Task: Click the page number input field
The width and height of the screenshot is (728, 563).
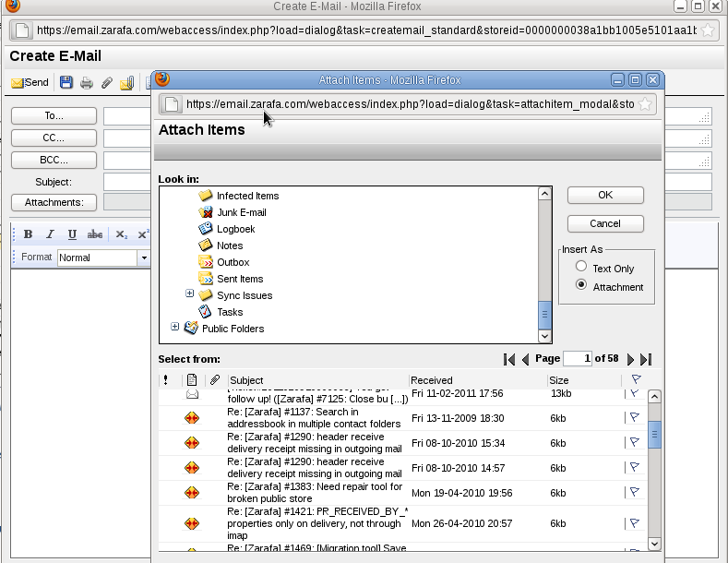Action: pyautogui.click(x=577, y=358)
